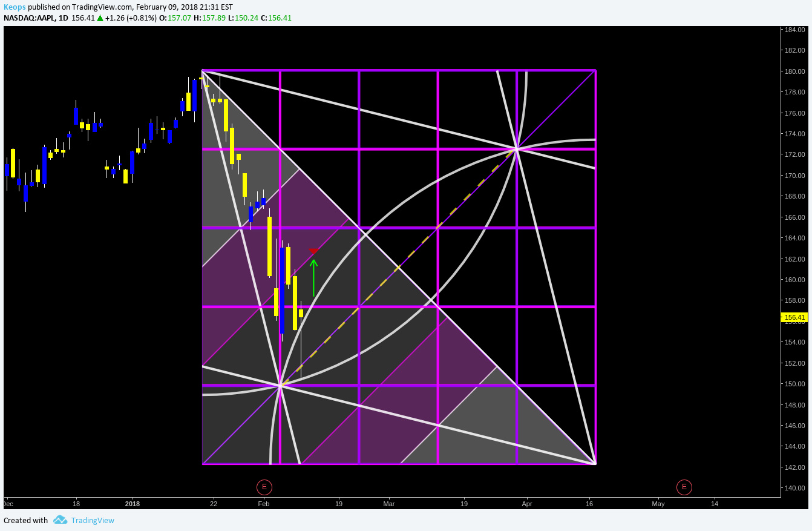Click the earnings E marker near Feb

tap(264, 487)
